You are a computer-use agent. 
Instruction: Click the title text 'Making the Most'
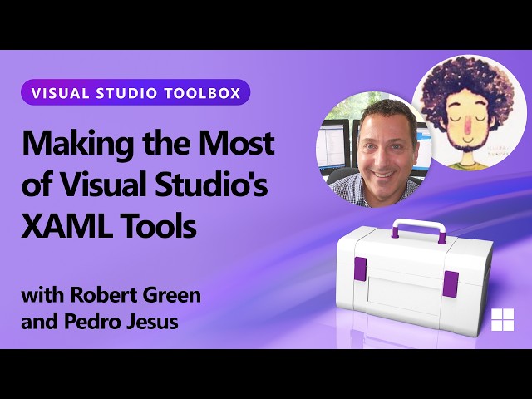tap(148, 144)
